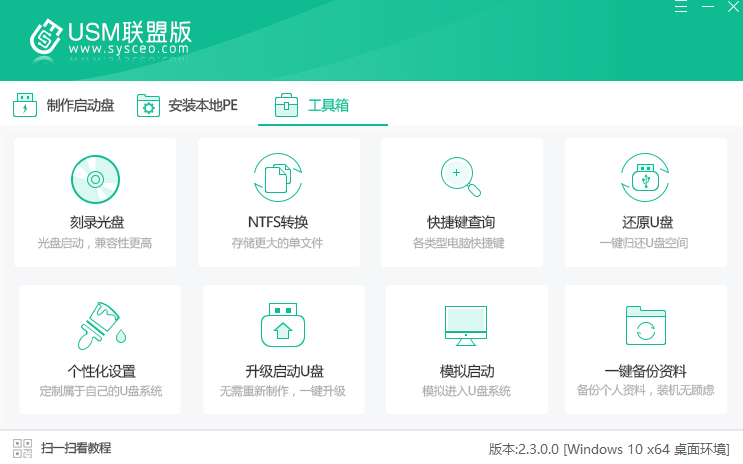Viewport: 743px width, 464px height.
Task: Select the 工具箱 toolbox tab
Action: 322,106
